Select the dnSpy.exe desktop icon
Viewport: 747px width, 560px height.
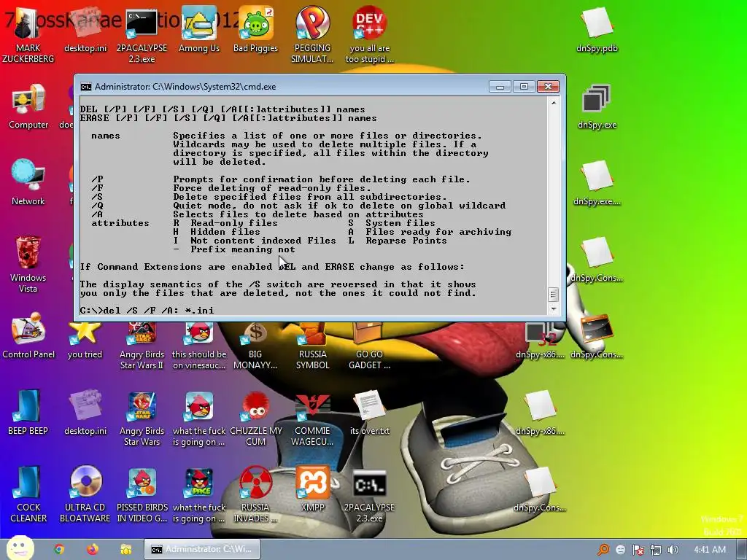(597, 106)
